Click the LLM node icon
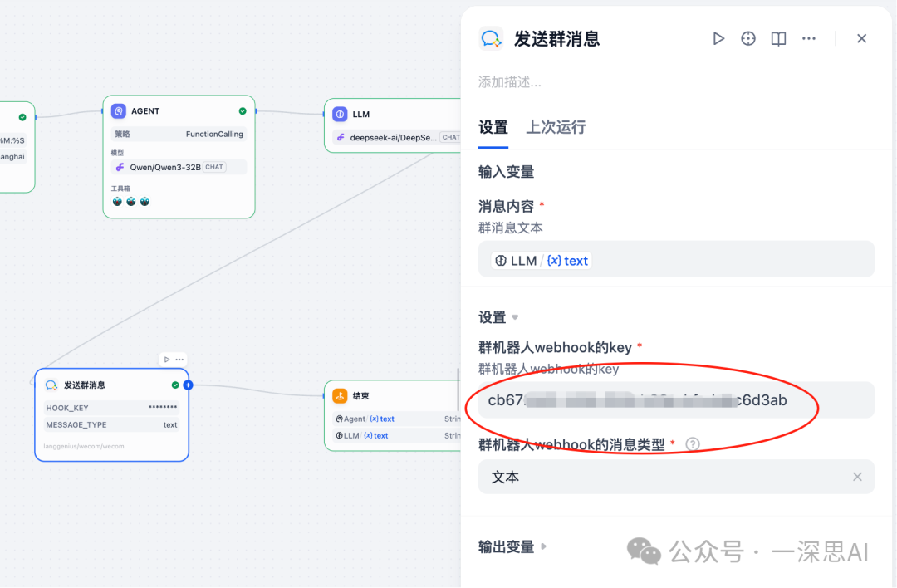This screenshot has height=588, width=897. point(340,114)
